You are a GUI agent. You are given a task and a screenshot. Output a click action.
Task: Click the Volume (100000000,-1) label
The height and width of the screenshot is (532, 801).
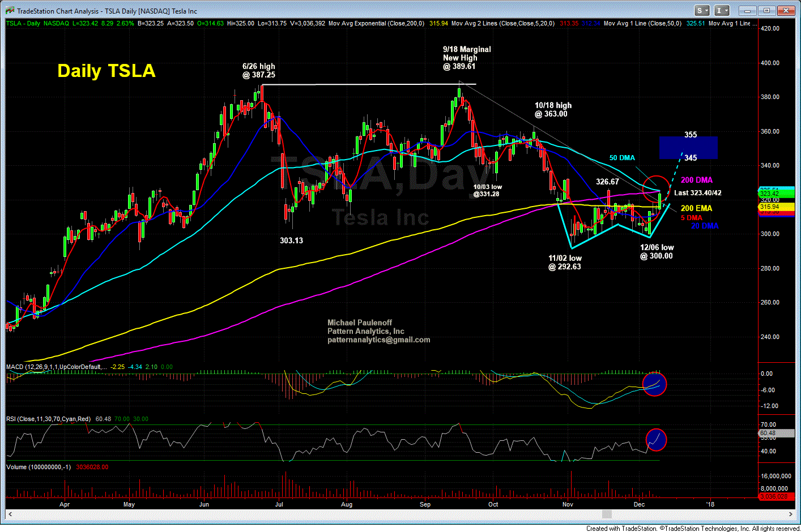[39, 467]
